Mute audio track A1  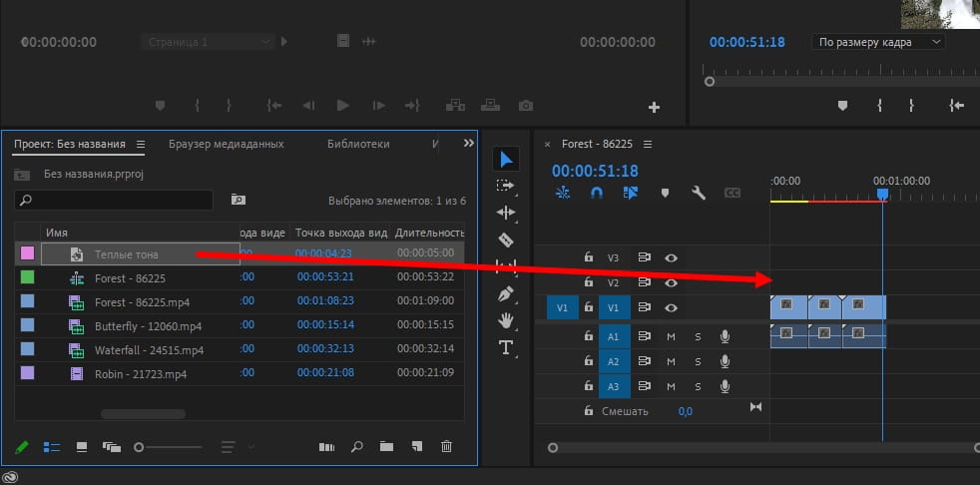672,335
